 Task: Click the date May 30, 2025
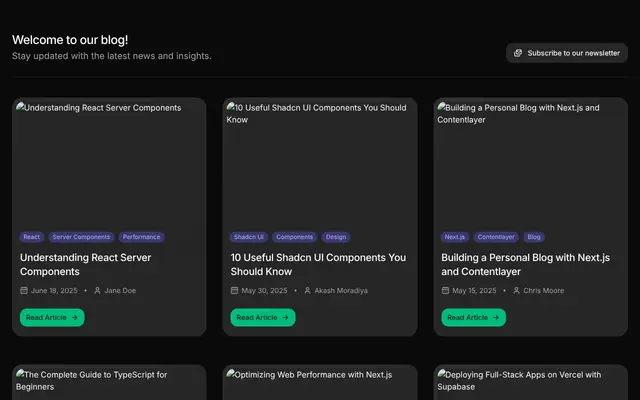pos(264,291)
